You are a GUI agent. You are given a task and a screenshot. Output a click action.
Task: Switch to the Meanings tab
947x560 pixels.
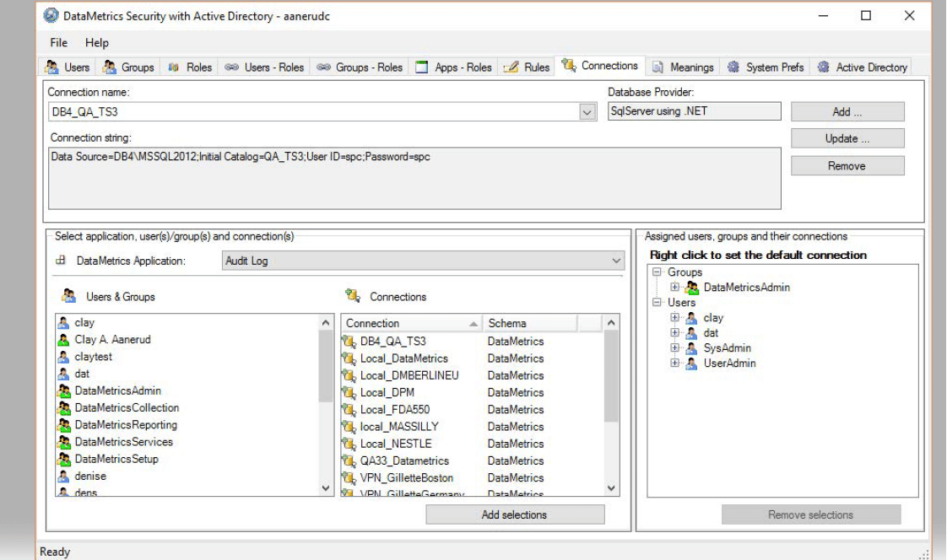(683, 67)
